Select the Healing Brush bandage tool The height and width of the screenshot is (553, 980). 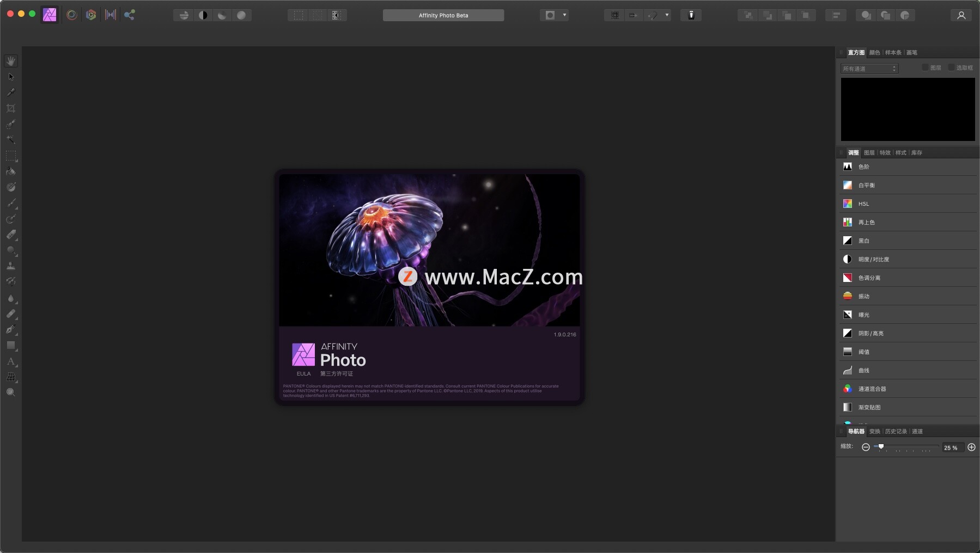[11, 314]
